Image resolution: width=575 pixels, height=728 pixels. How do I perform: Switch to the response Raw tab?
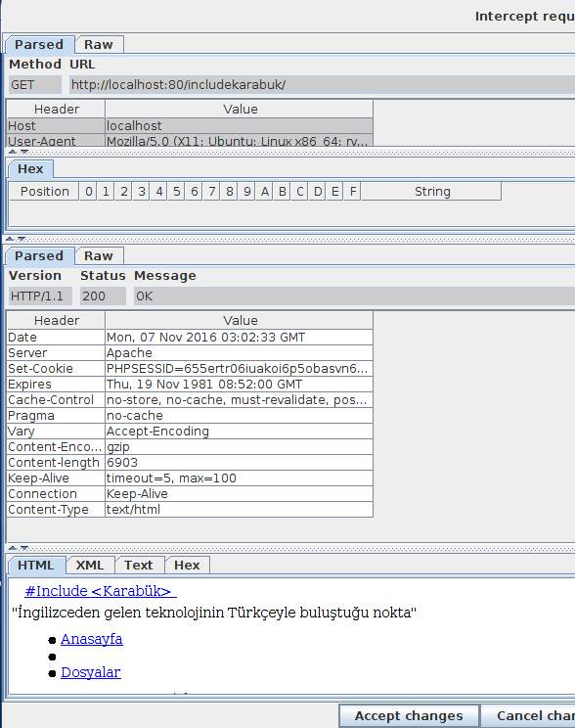[x=99, y=255]
